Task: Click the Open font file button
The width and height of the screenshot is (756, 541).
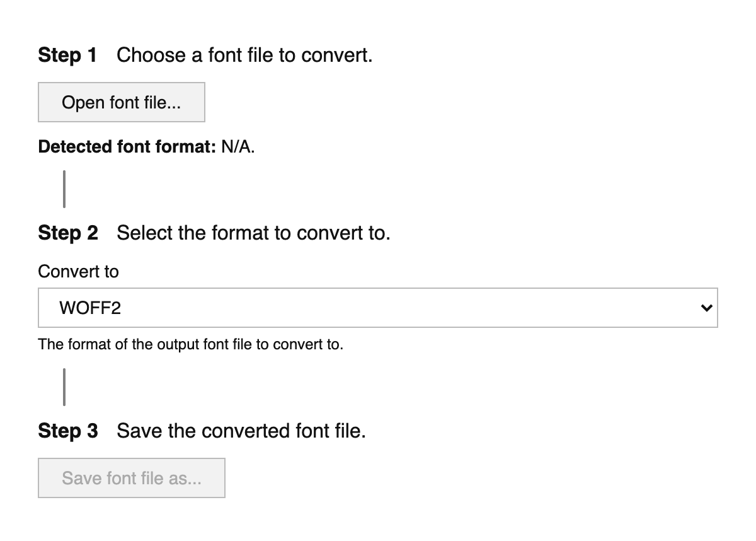Action: (x=121, y=102)
